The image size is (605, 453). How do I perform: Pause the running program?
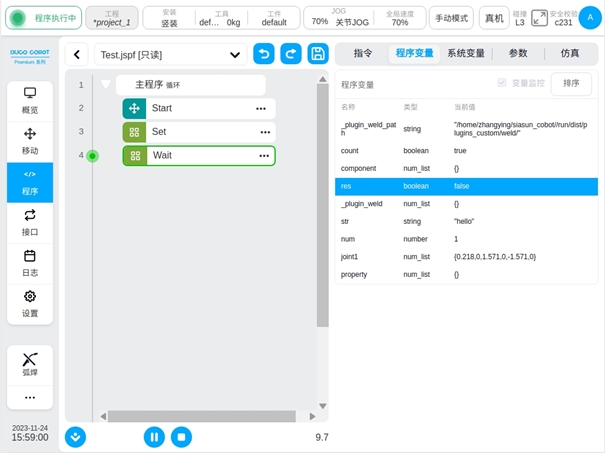pos(154,436)
